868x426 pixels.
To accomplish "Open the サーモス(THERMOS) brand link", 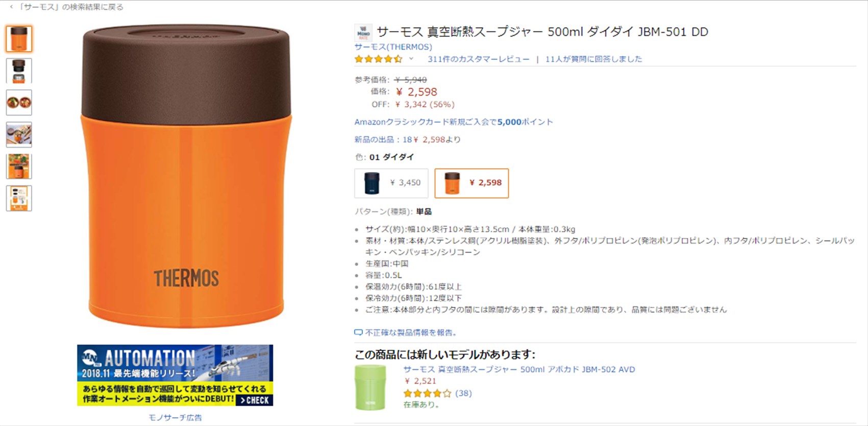I will click(x=393, y=47).
